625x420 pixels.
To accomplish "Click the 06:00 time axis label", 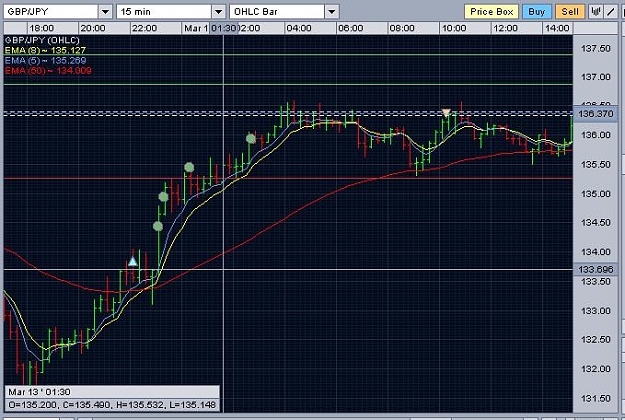I will tap(350, 28).
